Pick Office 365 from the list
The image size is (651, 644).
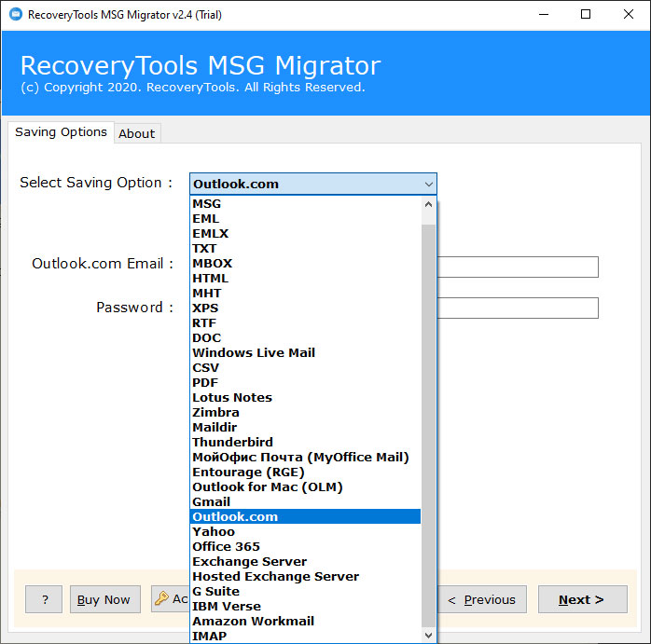coord(226,546)
